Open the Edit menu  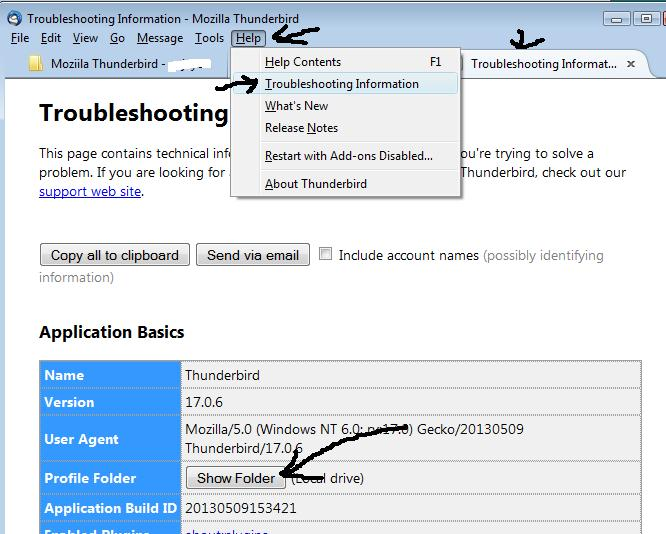pyautogui.click(x=51, y=38)
